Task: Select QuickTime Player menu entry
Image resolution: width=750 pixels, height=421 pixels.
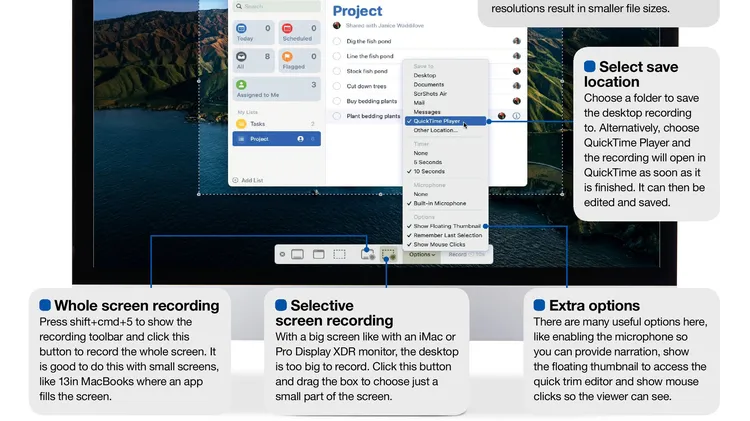Action: point(445,121)
